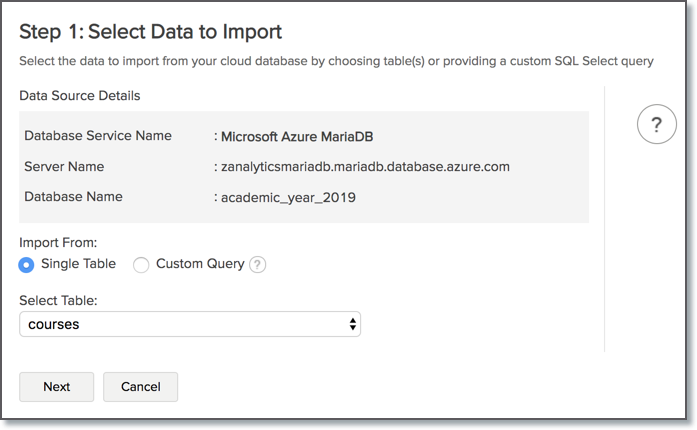697x430 pixels.
Task: Click the Step 1: Select Data to Import heading
Action: pyautogui.click(x=150, y=32)
